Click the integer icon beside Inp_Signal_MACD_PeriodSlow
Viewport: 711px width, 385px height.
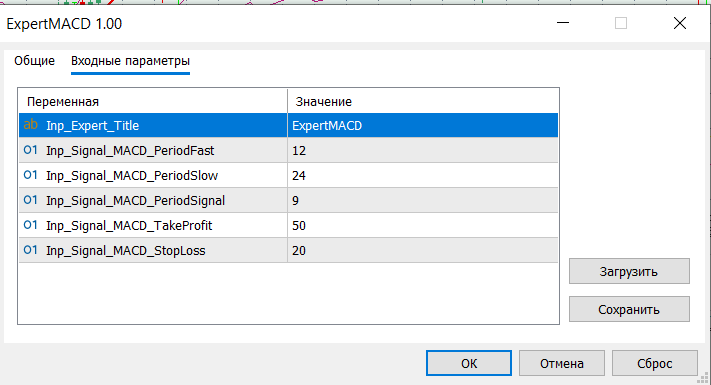pos(30,175)
